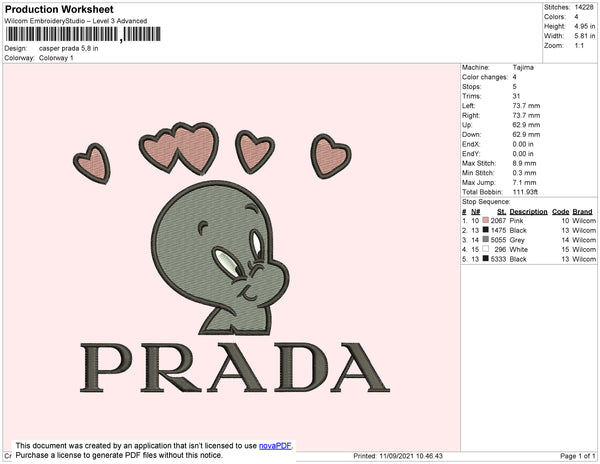Click the black swatch in stop 5 row
600x464 pixels.
click(486, 259)
